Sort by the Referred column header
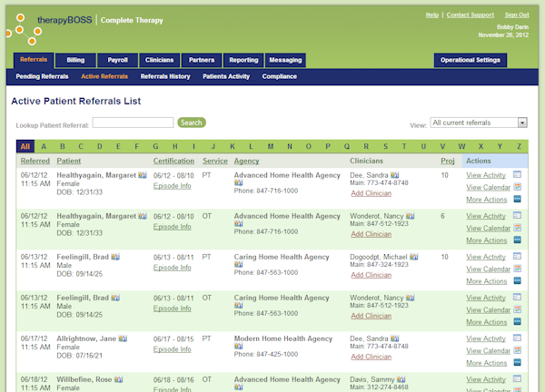 point(35,162)
